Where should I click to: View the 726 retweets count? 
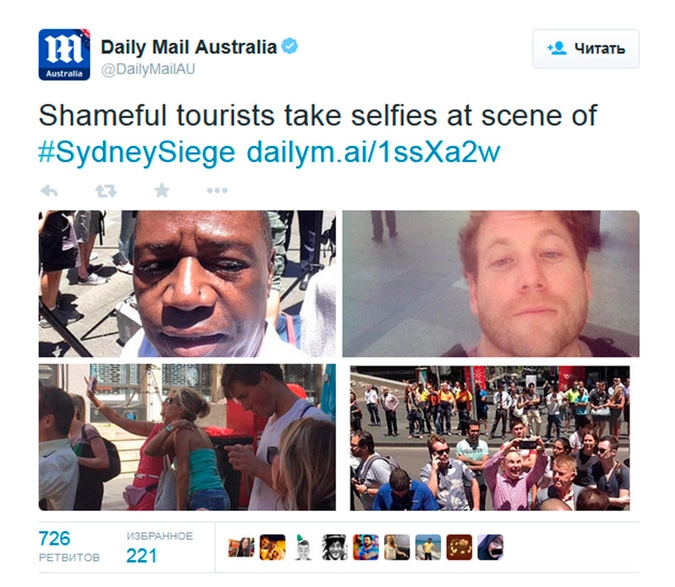(x=69, y=547)
